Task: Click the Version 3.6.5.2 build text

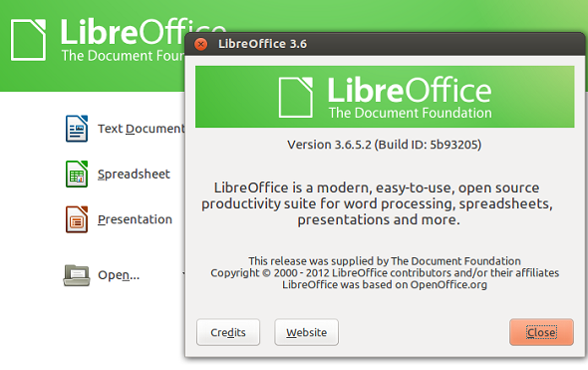Action: click(385, 145)
